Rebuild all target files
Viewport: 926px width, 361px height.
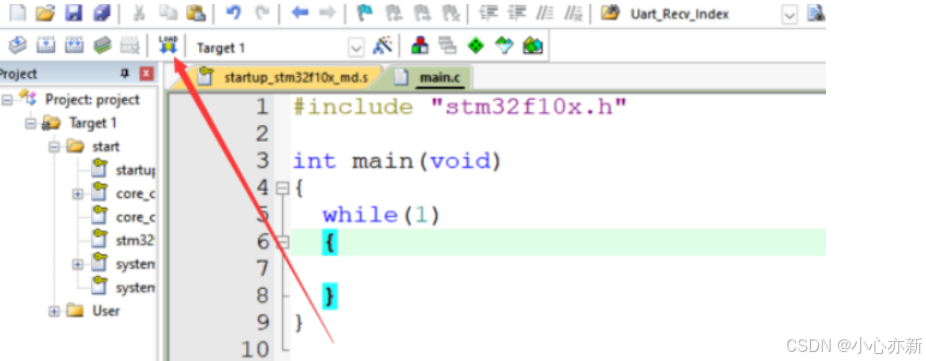(74, 45)
